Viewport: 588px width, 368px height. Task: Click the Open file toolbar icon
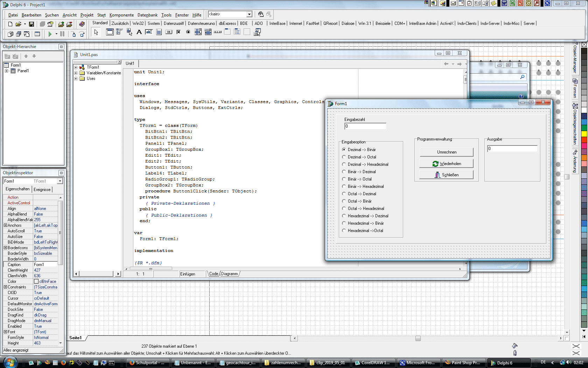pyautogui.click(x=18, y=24)
